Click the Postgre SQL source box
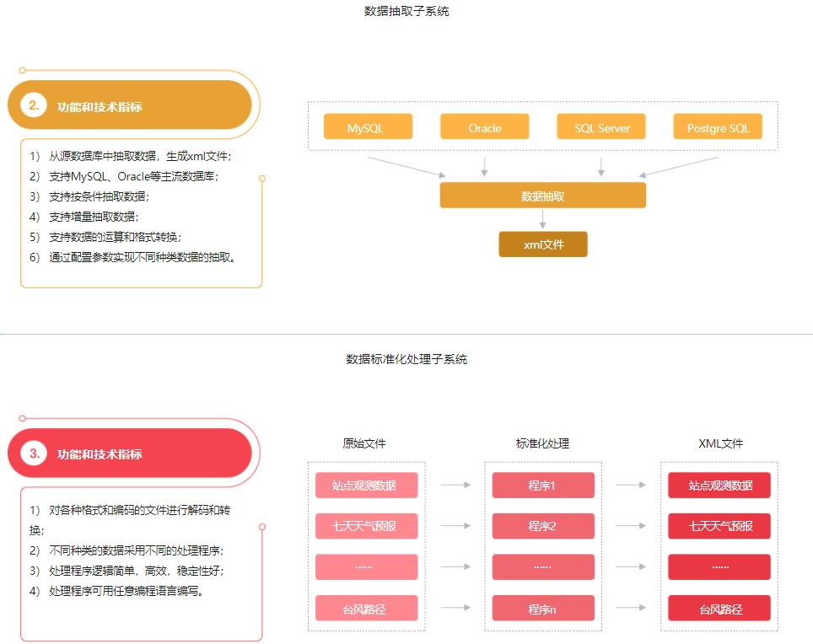The height and width of the screenshot is (644, 813). pyautogui.click(x=718, y=127)
